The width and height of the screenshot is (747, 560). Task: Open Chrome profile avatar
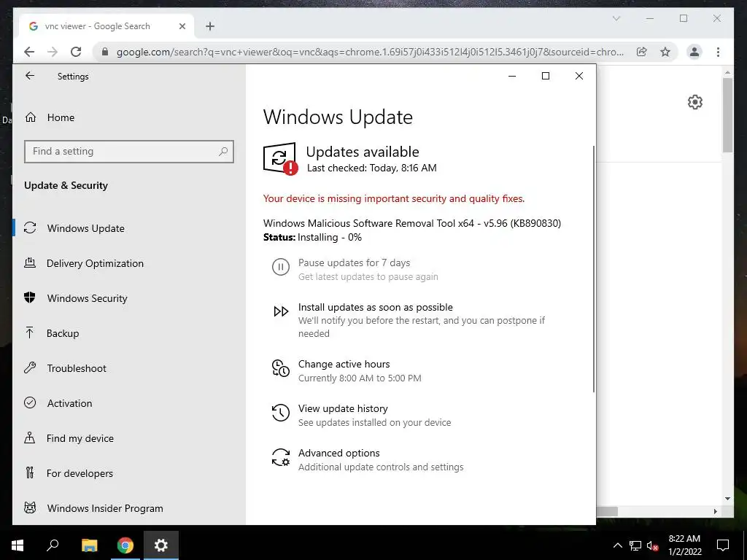(x=694, y=52)
